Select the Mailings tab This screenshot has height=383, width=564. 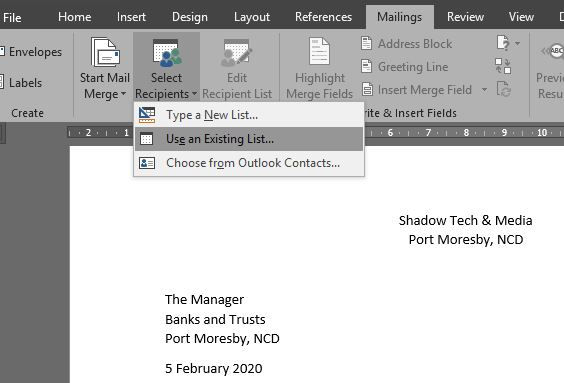coord(399,17)
